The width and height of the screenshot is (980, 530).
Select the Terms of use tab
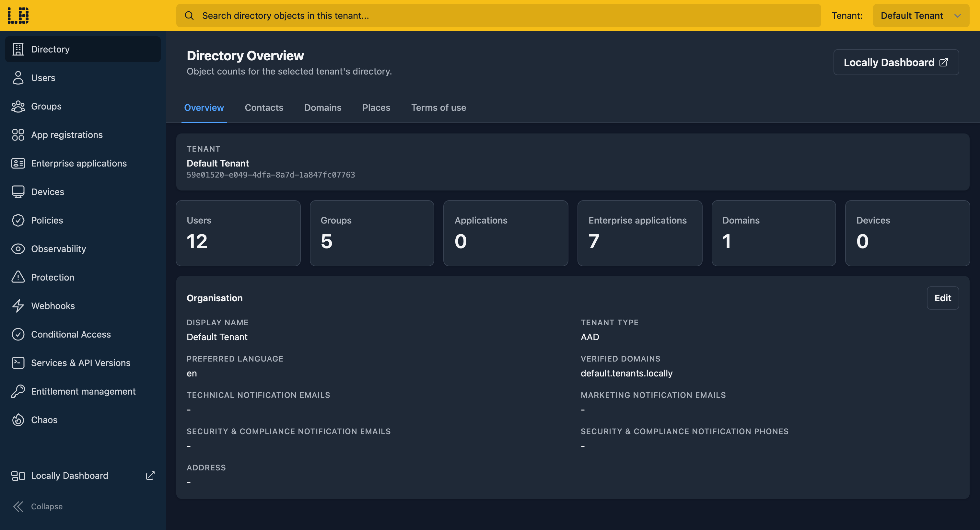tap(439, 108)
